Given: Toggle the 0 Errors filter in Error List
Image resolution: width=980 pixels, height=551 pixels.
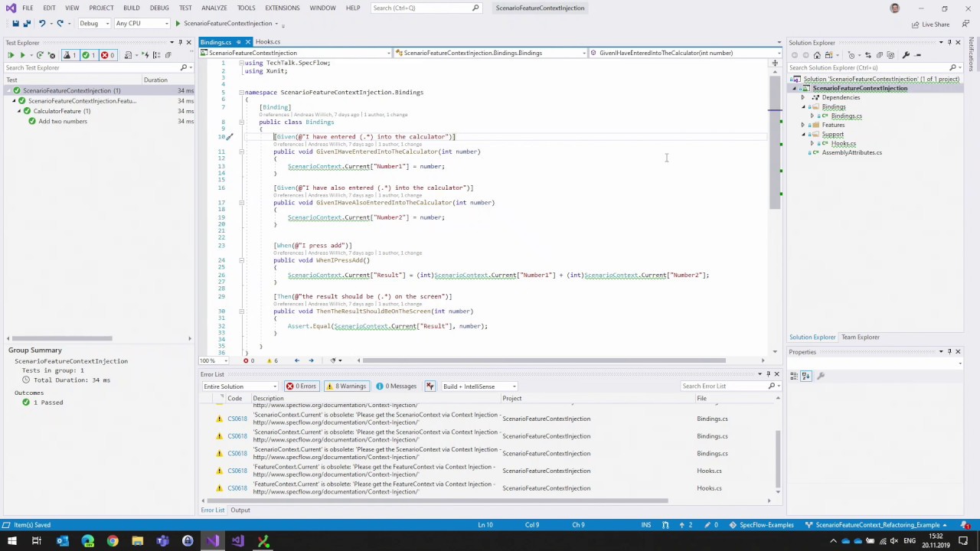Looking at the screenshot, I should [301, 386].
